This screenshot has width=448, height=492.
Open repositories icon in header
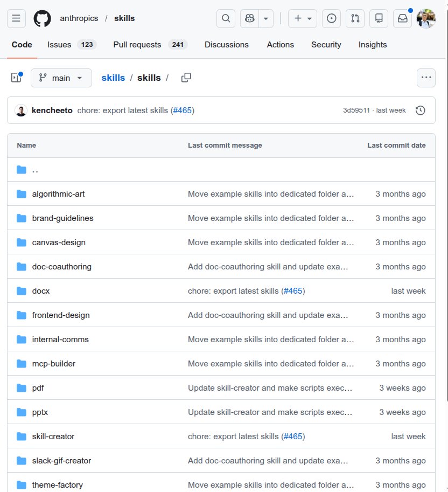tap(379, 18)
